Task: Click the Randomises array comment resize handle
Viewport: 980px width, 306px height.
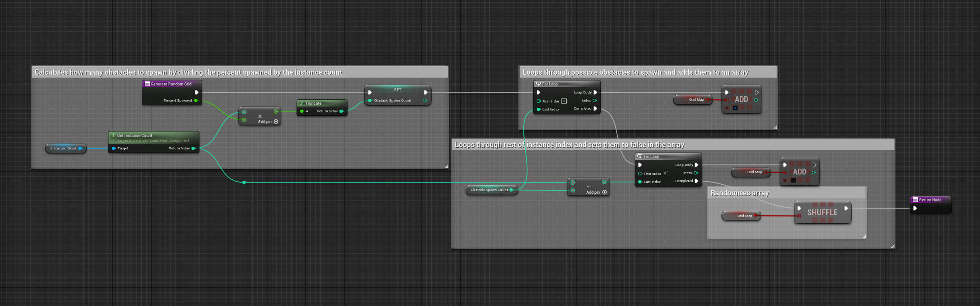Action: coord(864,236)
